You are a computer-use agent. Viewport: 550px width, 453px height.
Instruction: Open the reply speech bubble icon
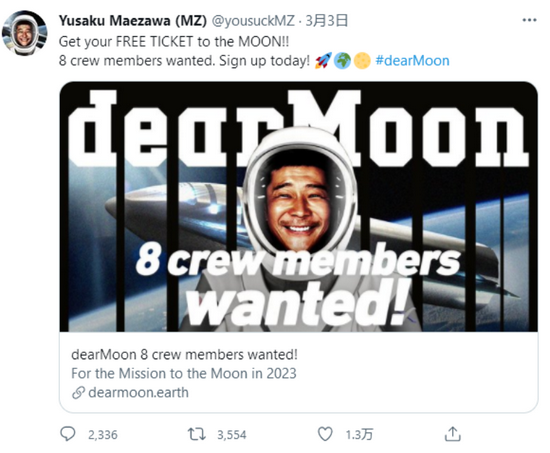67,434
